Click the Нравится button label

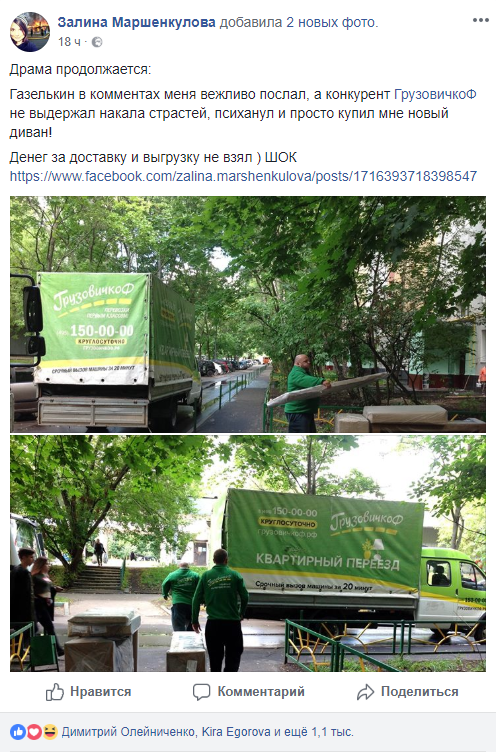pos(100,692)
